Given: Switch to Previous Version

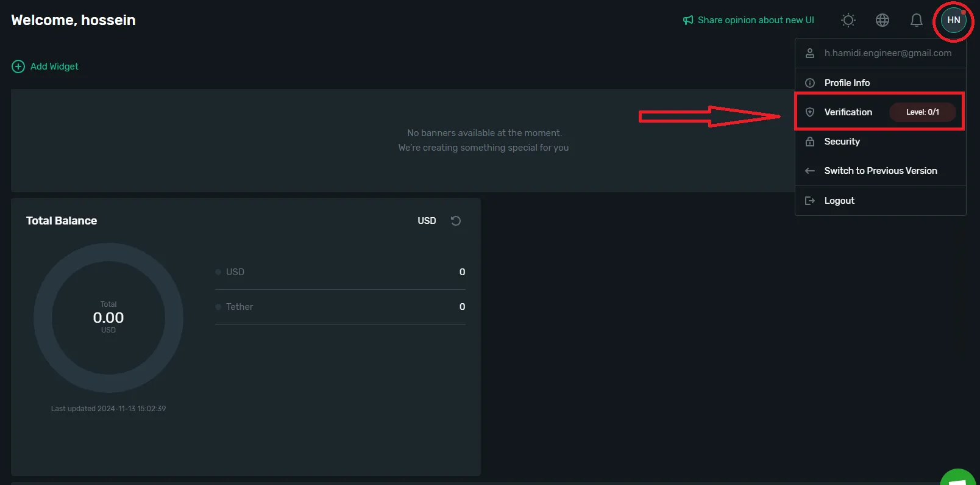Looking at the screenshot, I should pyautogui.click(x=880, y=171).
